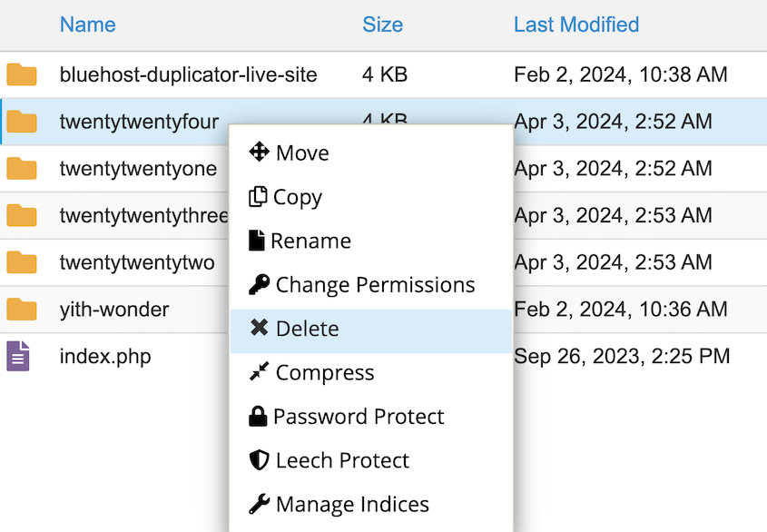Screen dimensions: 767x532
Task: Sort by the Last Modified column header
Action: point(576,25)
